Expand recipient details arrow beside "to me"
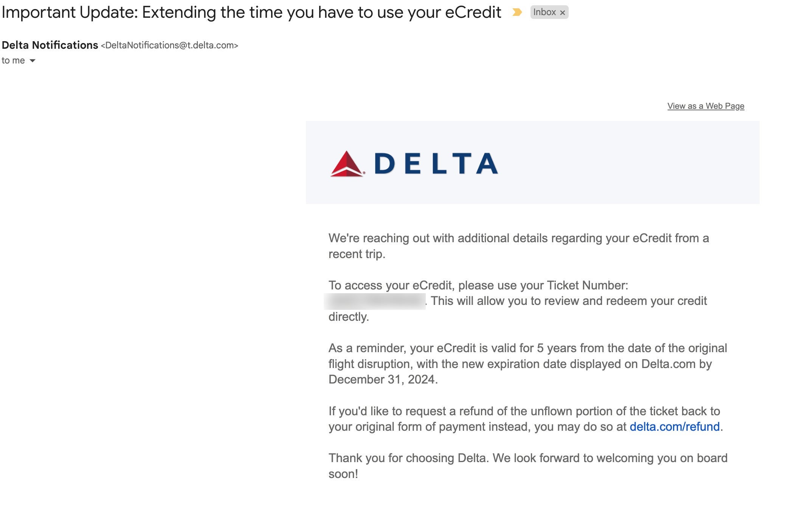Viewport: 788px width, 532px height. [33, 61]
